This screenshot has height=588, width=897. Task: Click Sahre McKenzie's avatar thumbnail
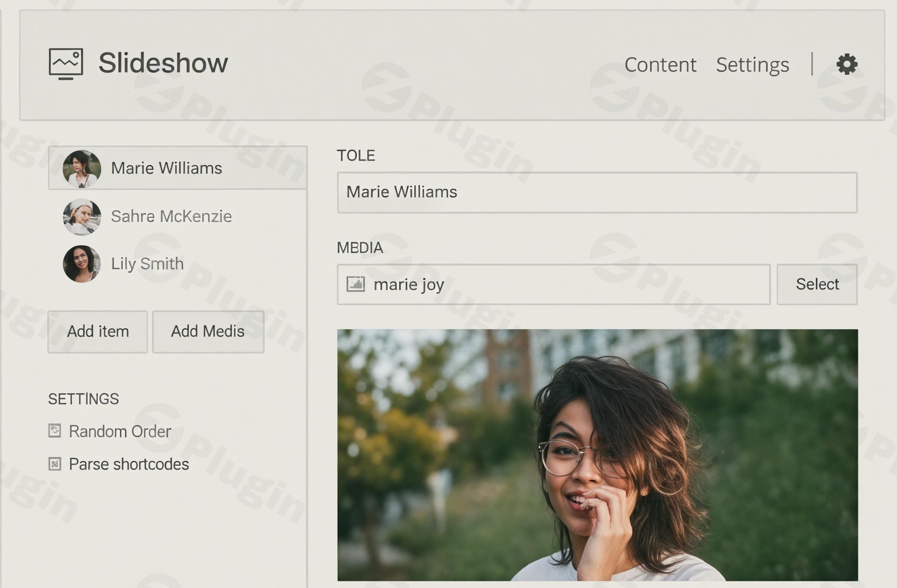click(x=82, y=217)
